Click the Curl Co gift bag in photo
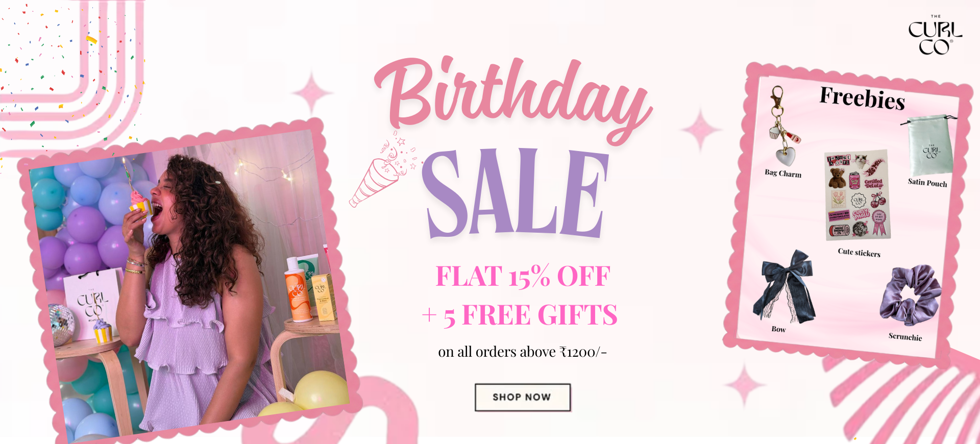Viewport: 980px width, 444px height. click(x=92, y=303)
